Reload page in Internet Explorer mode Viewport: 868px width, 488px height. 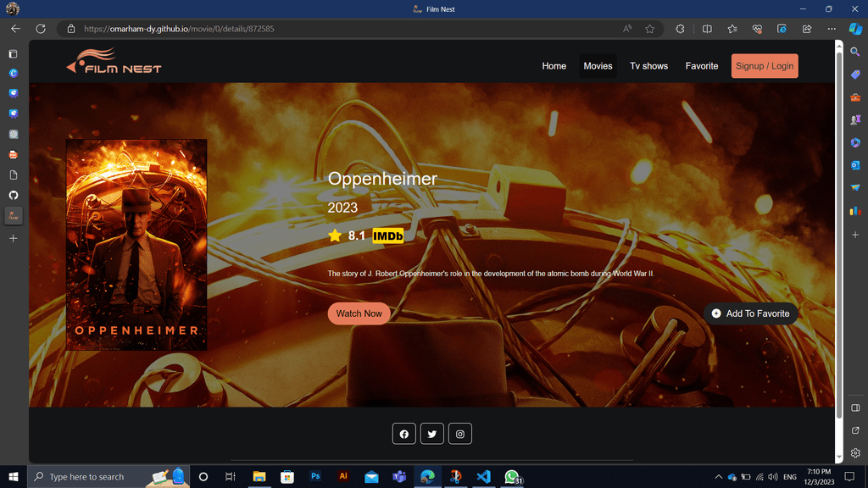[x=782, y=29]
